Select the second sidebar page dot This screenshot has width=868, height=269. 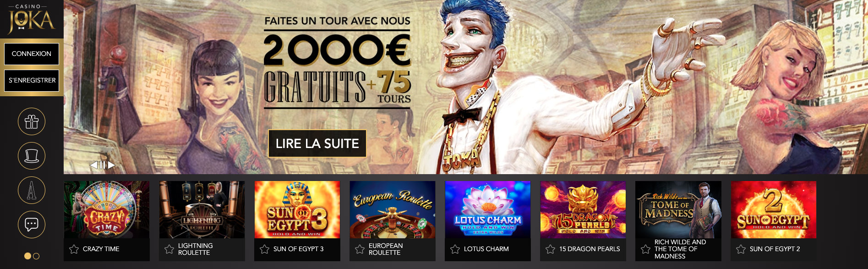[36, 256]
